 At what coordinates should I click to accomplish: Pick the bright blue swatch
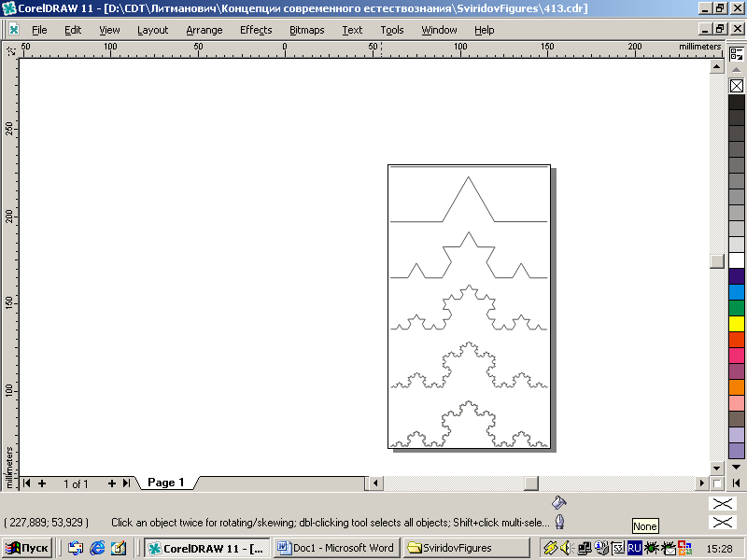pos(737,292)
